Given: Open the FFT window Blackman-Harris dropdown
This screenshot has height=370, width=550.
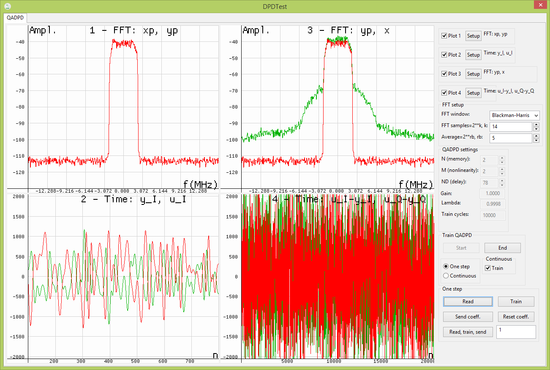Looking at the screenshot, I should tap(514, 115).
